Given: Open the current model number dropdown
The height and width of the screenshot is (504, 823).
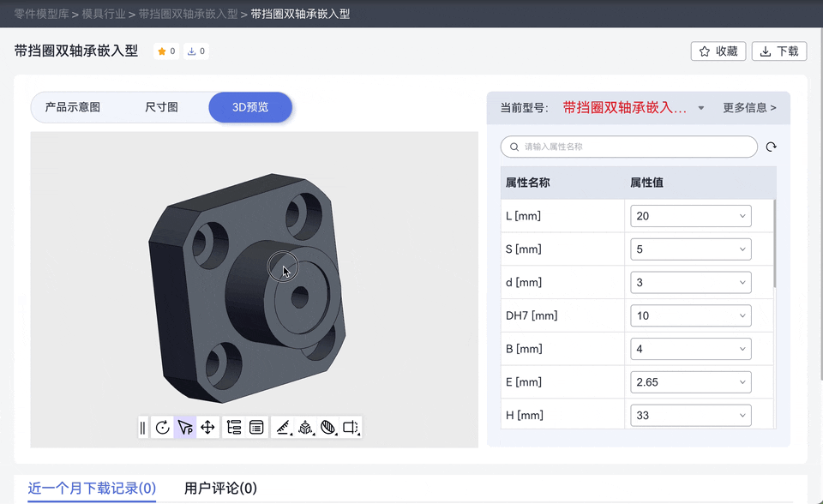Looking at the screenshot, I should [x=700, y=109].
